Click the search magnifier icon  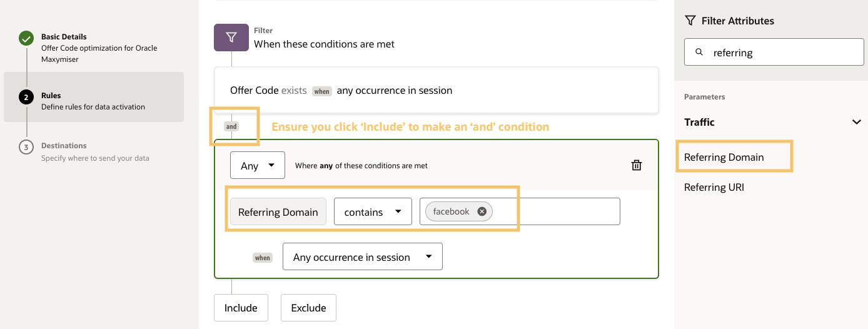(699, 53)
